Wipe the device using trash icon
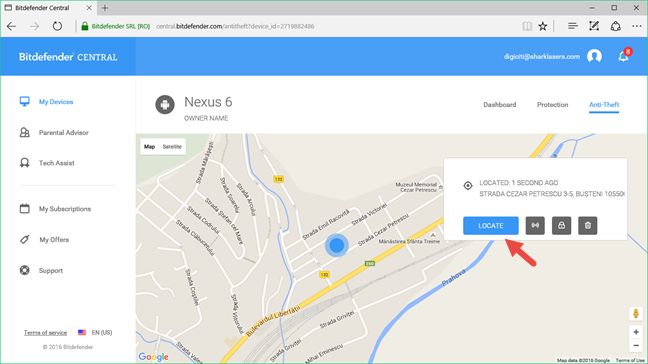 click(x=588, y=226)
